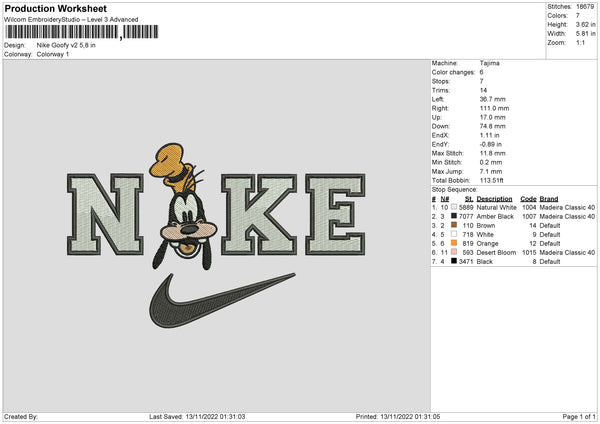Image resolution: width=600 pixels, height=424 pixels.
Task: Click the Brand column header
Action: pos(549,199)
